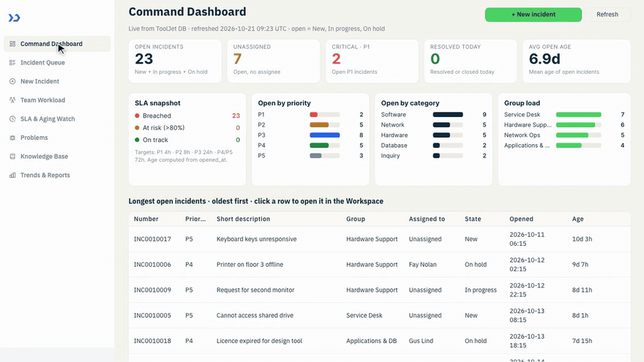Image resolution: width=644 pixels, height=362 pixels.
Task: Click the '10d 3h' age cell
Action: coord(582,239)
